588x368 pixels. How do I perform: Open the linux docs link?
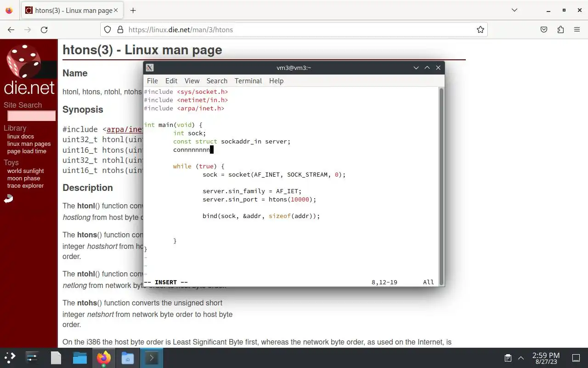tap(21, 136)
